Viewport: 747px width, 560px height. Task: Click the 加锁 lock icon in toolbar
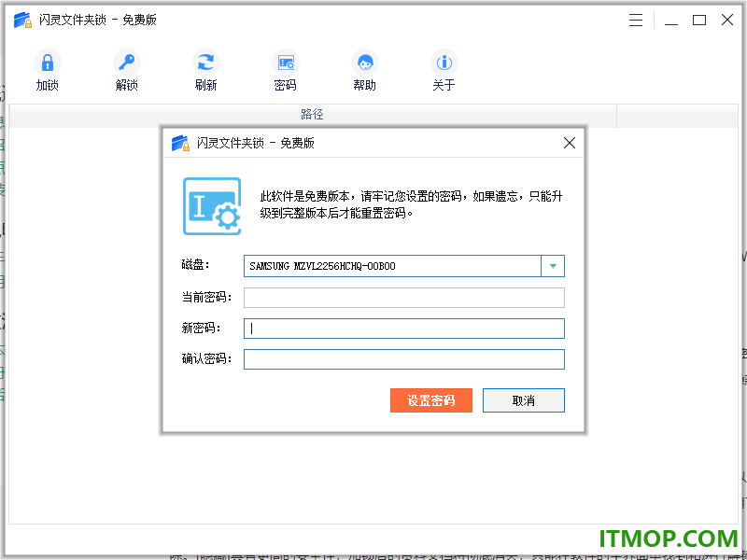click(48, 63)
